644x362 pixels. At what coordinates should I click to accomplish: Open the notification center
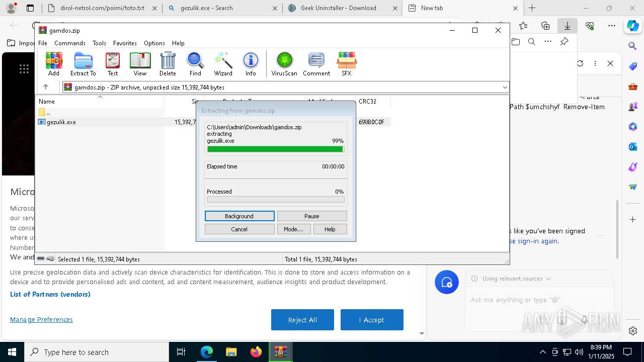[627, 352]
